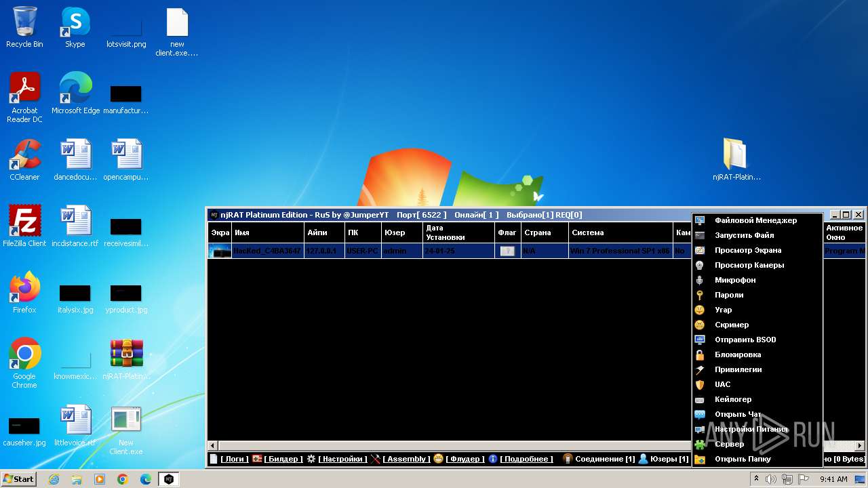Click the horizontal scrollbar right arrow

pos(860,445)
